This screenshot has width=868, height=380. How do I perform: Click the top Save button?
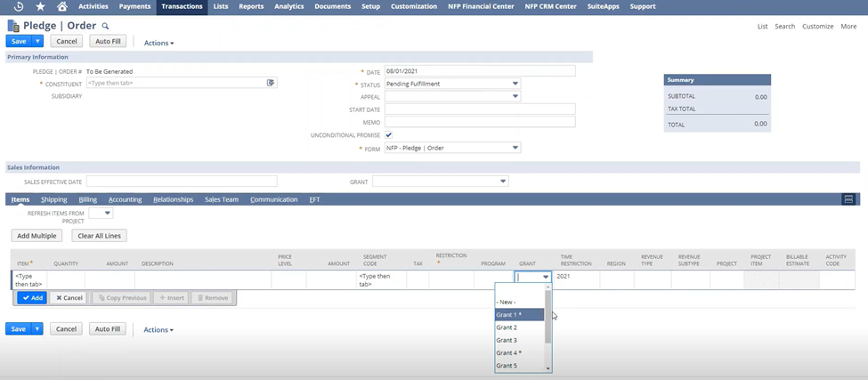19,41
